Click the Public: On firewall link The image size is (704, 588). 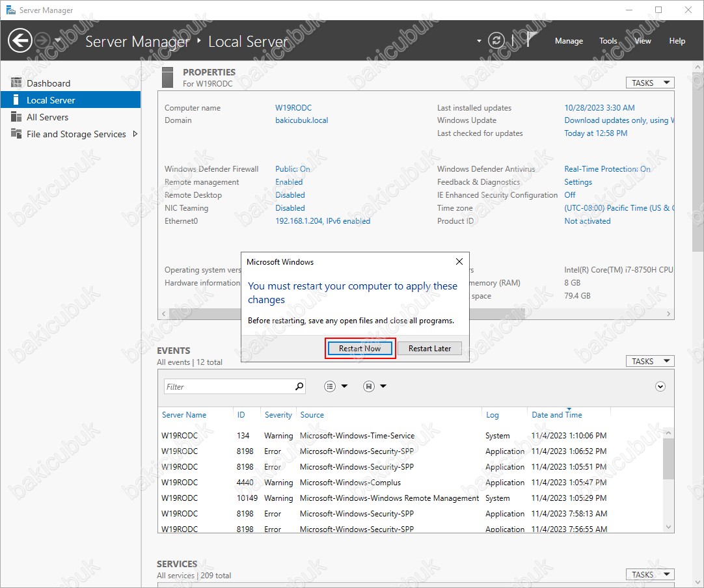[292, 168]
